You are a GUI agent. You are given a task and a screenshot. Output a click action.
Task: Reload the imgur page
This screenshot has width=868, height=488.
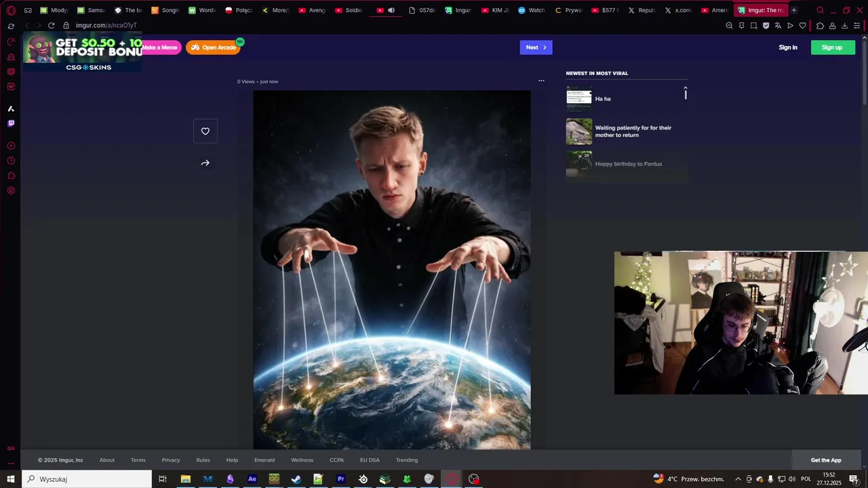click(x=51, y=26)
